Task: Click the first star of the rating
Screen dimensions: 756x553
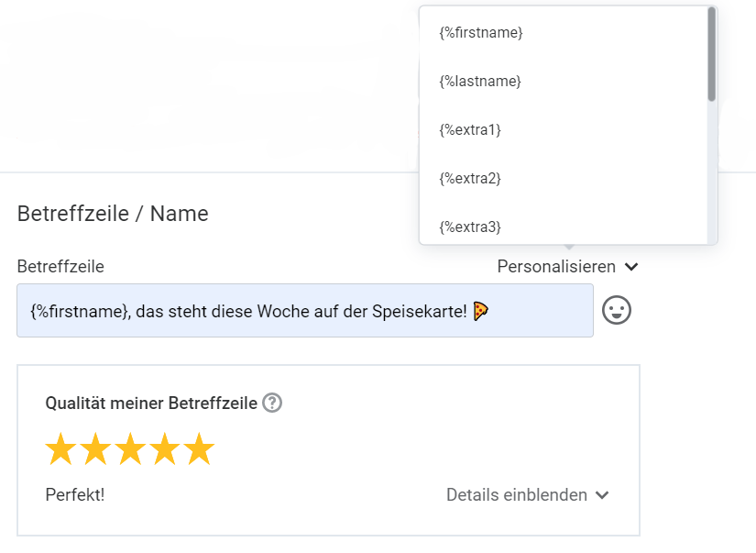Action: coord(61,448)
